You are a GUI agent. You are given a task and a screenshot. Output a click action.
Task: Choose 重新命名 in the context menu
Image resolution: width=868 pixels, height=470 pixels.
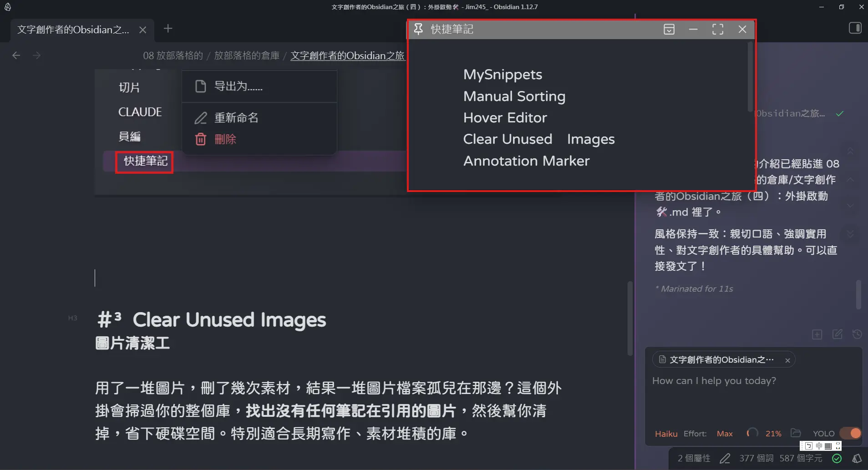(259, 118)
